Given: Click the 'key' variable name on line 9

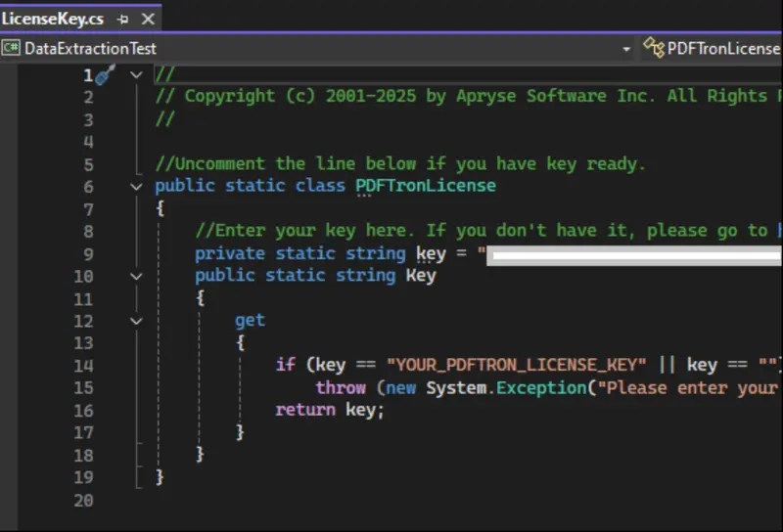Looking at the screenshot, I should pos(431,254).
